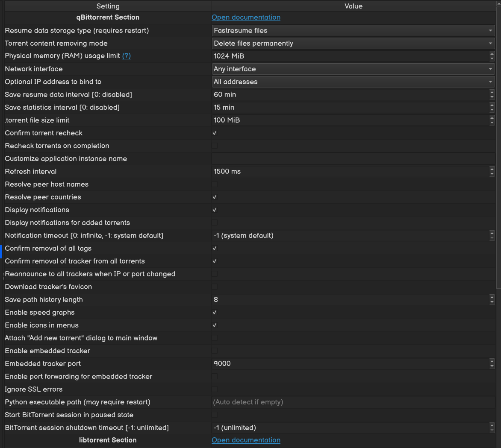Decrease Notification timeout with down arrow
This screenshot has width=501, height=448.
(x=492, y=238)
